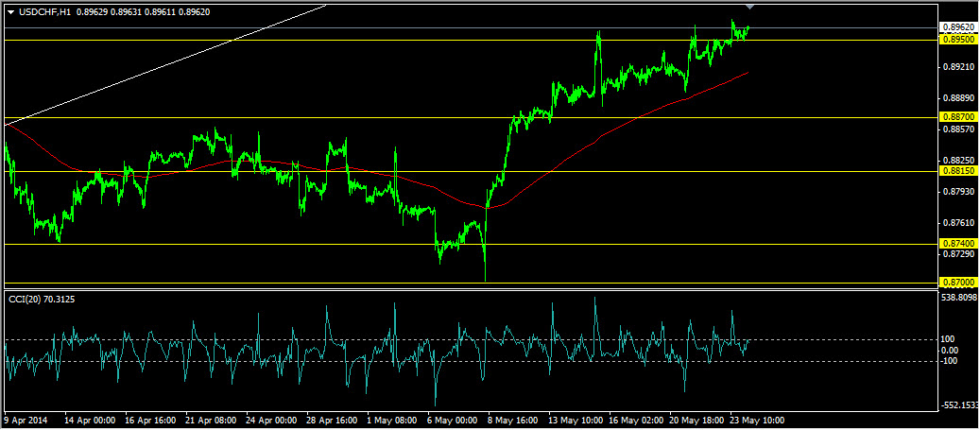Open the arrow menu beside USDCHF,H1 title
This screenshot has width=980, height=430.
10,10
